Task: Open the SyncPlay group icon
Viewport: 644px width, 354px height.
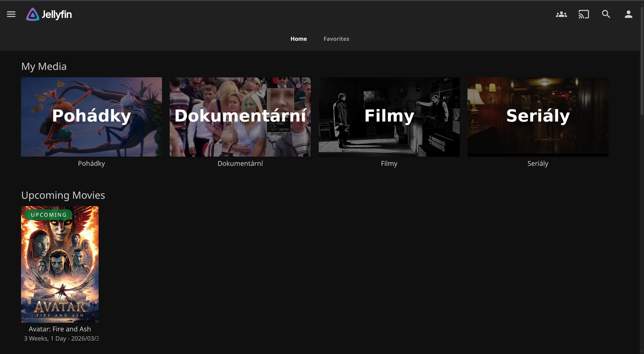Action: pyautogui.click(x=561, y=14)
